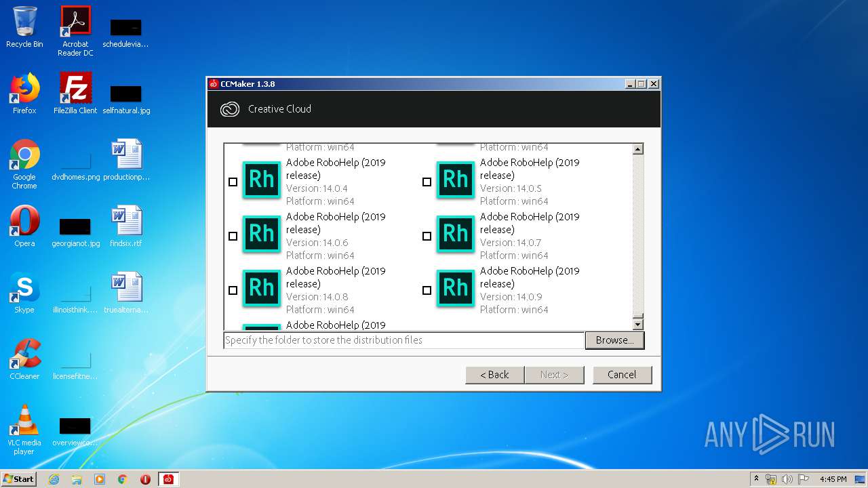The image size is (868, 488).
Task: Select the RoboHelp version 14.0.8 checkbox
Action: 233,290
